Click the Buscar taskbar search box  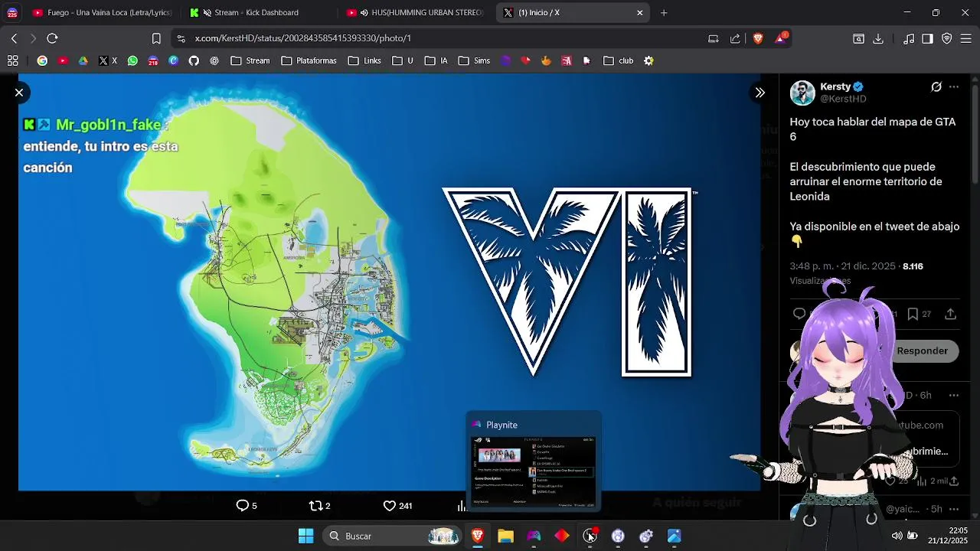point(391,536)
